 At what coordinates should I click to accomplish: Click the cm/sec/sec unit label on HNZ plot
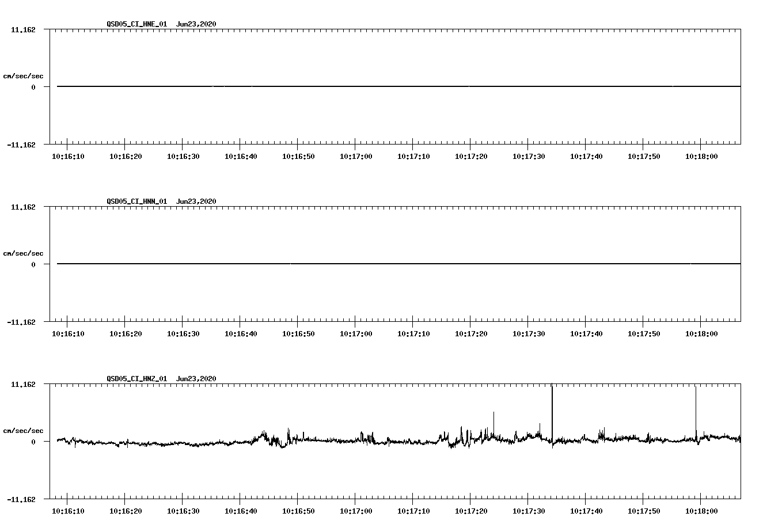click(23, 431)
